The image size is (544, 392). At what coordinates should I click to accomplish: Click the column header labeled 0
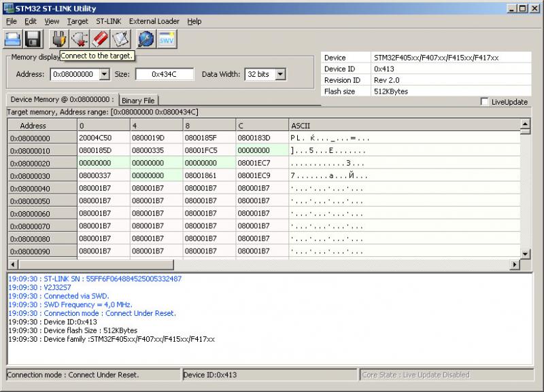point(104,126)
